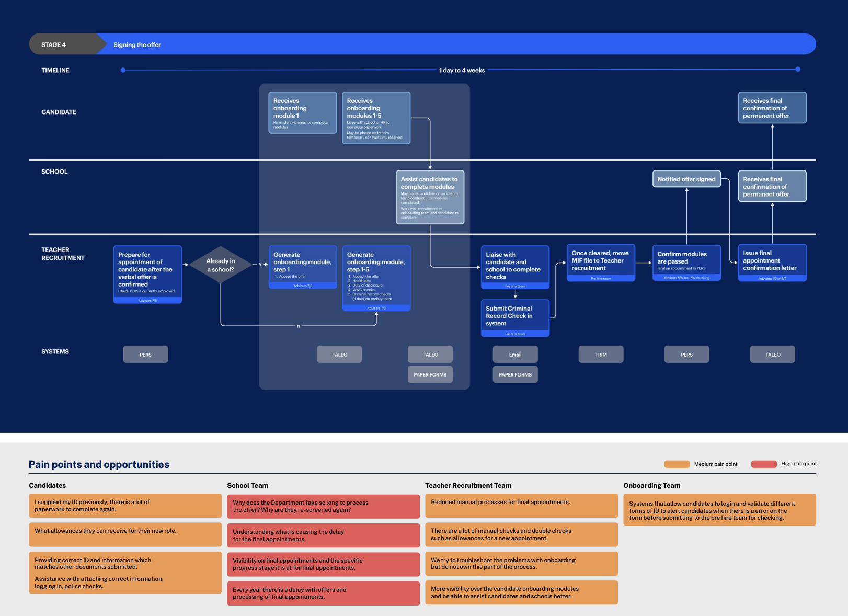This screenshot has height=616, width=848.
Task: Click PAPER FORMS chip under TALEO
Action: pyautogui.click(x=430, y=374)
